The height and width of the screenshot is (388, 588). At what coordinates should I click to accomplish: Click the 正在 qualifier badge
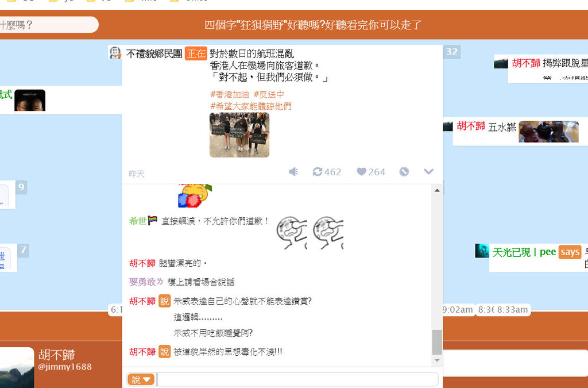click(196, 53)
